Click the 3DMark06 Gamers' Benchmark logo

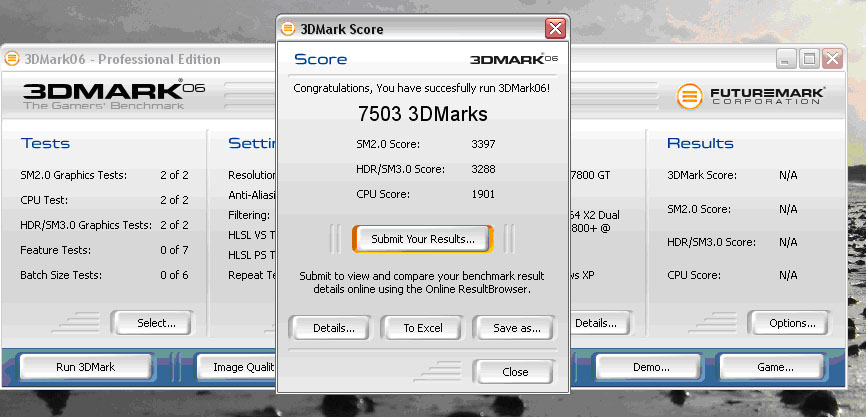pyautogui.click(x=114, y=94)
